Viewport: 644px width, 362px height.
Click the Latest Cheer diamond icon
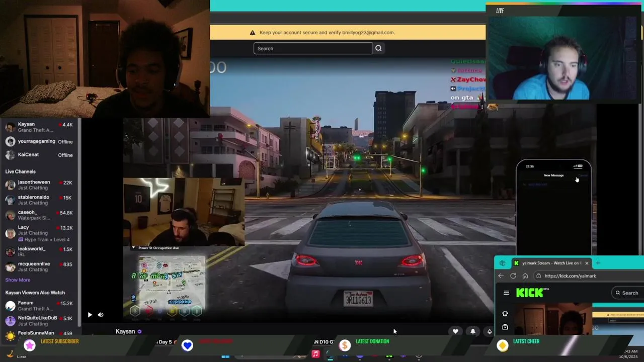502,345
